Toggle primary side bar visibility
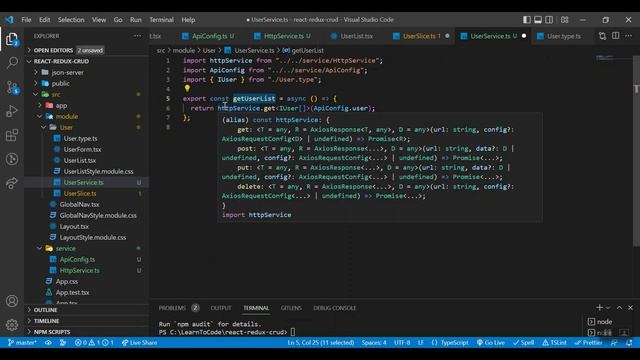The height and width of the screenshot is (360, 640). (x=527, y=20)
